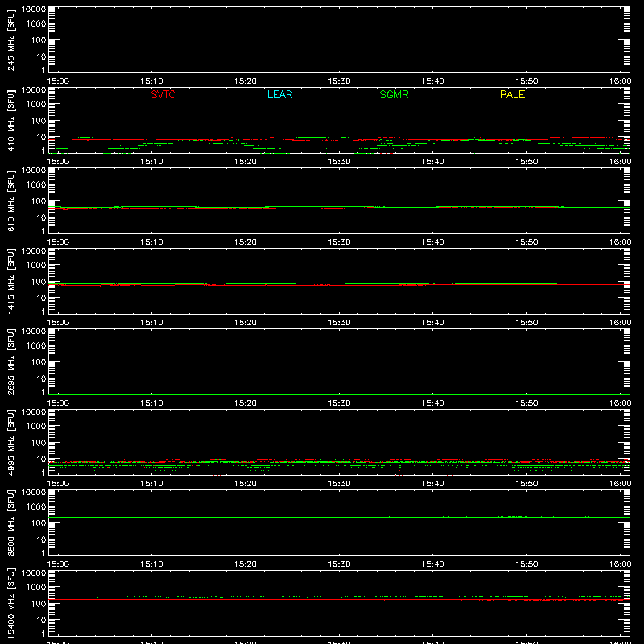Viewport: 644px width, 644px height.
Task: Select the 8800 MHz [SFU] axis title
Action: pyautogui.click(x=10, y=522)
